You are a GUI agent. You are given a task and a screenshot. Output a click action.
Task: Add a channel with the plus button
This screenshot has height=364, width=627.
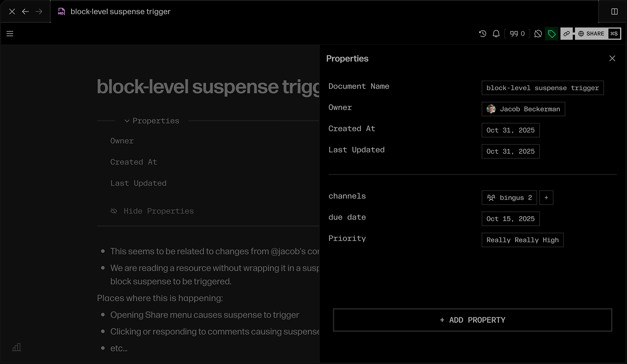click(x=546, y=198)
